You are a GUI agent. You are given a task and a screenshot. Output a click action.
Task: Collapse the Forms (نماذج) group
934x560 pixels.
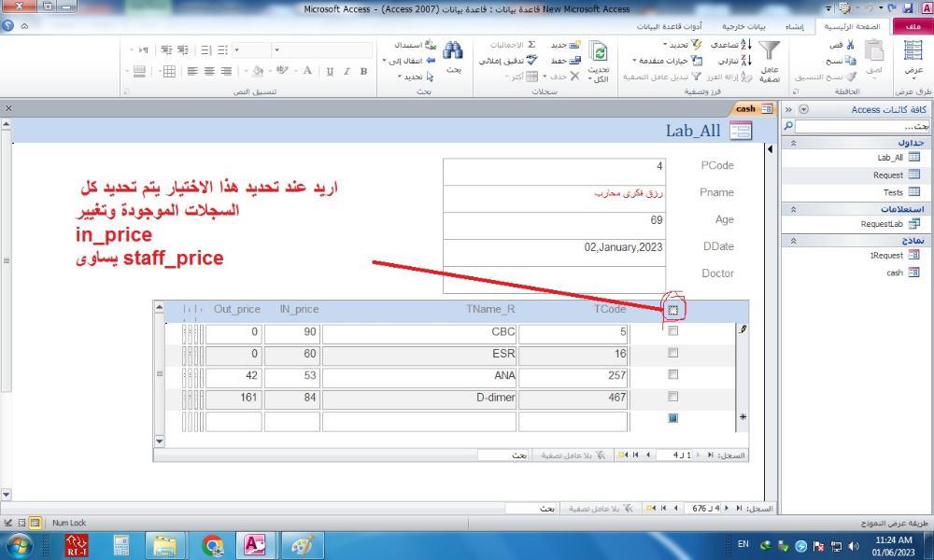(x=793, y=241)
